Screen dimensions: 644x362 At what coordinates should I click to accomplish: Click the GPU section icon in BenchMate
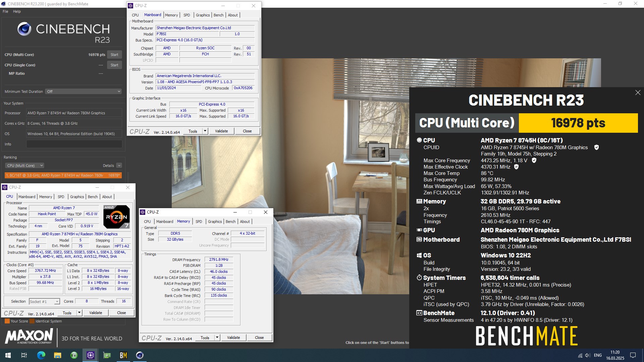pos(419,230)
